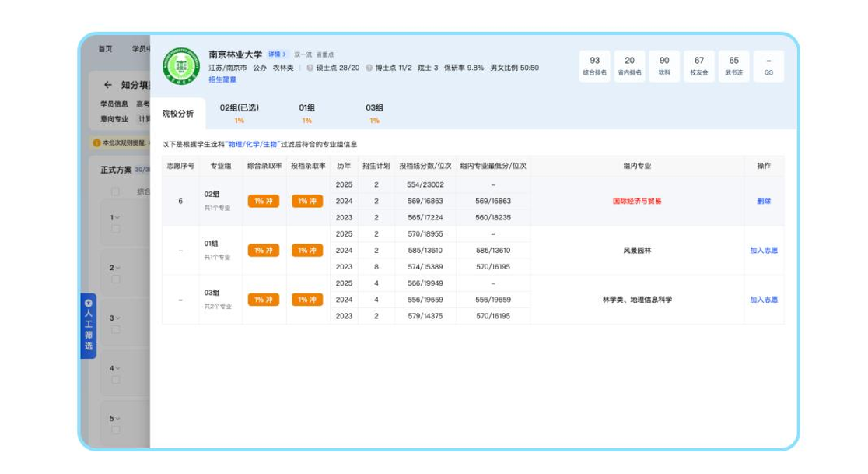The width and height of the screenshot is (868, 474).
Task: Click the 南京林业大学 school logo
Action: pyautogui.click(x=179, y=64)
